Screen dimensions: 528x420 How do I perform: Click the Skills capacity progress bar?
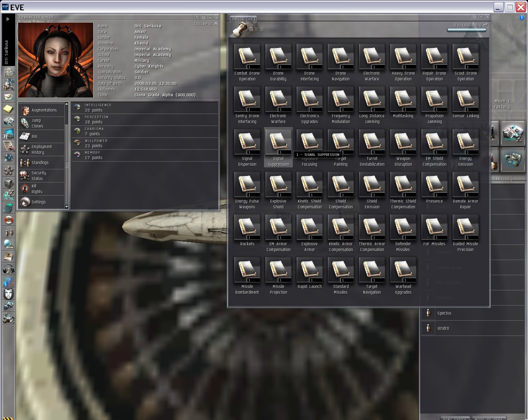click(466, 30)
